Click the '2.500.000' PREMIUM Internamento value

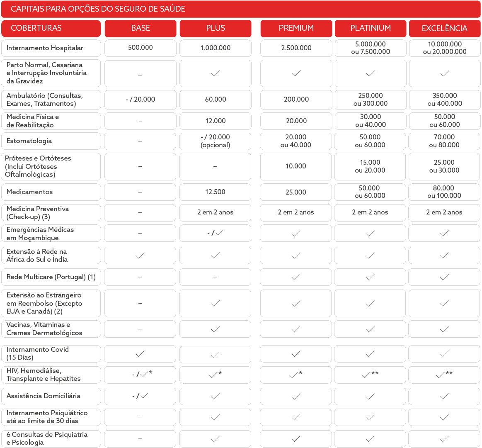click(296, 48)
